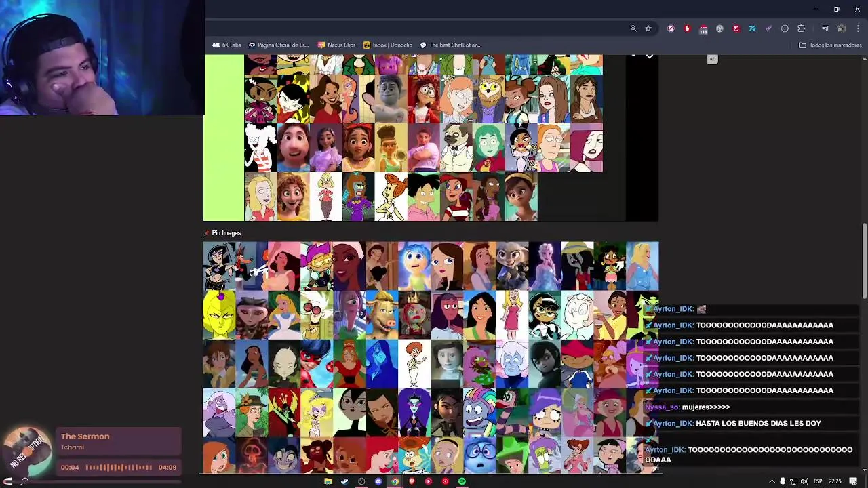
Task: Click Wilma Flintstone in the tier row
Action: 391,197
